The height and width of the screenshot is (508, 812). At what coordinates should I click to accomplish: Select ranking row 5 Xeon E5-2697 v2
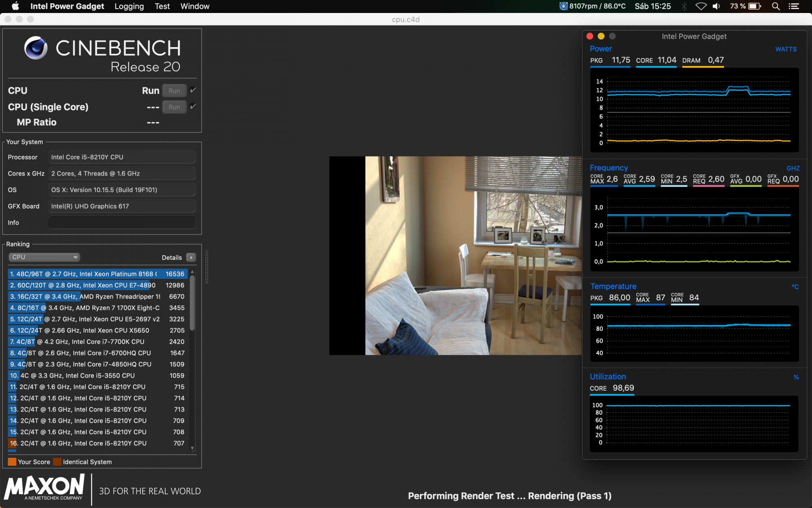point(97,319)
